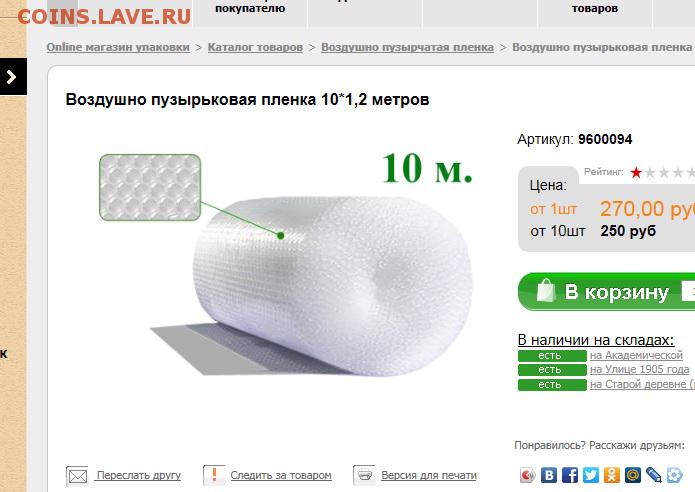Screen dimensions: 695x492
Task: Share on LiveJournal pencil icon
Action: (653, 475)
